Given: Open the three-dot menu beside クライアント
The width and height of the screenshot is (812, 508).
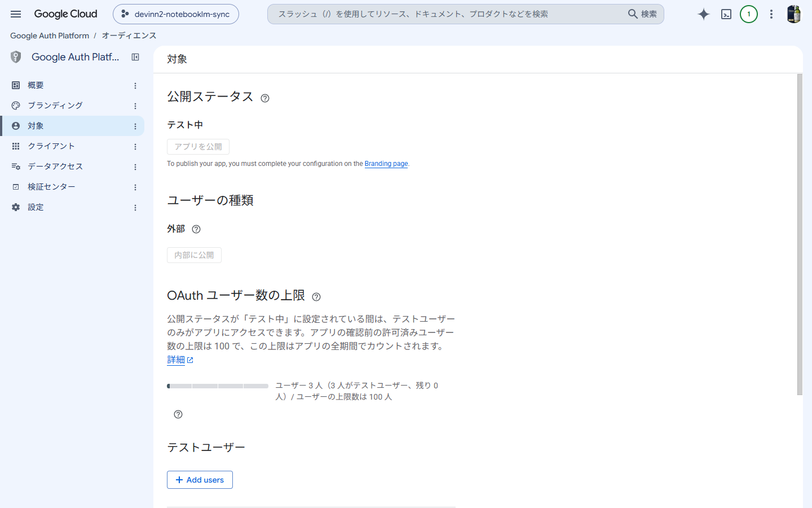Looking at the screenshot, I should [135, 147].
